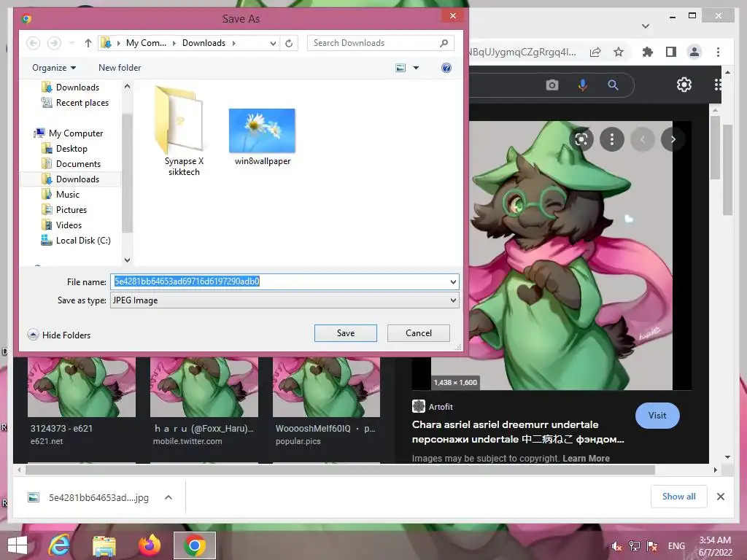The width and height of the screenshot is (747, 560).
Task: Bookmark this page star icon
Action: (619, 52)
